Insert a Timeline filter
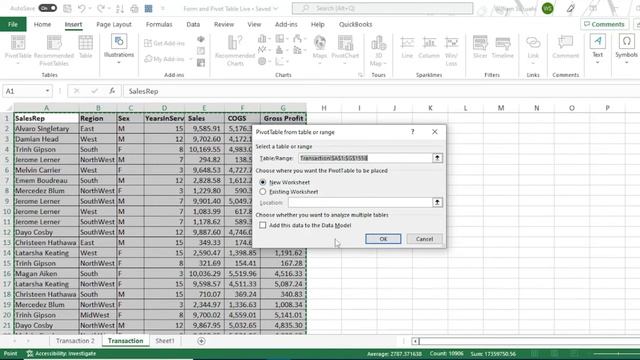This screenshot has width=640, height=360. tap(502, 47)
